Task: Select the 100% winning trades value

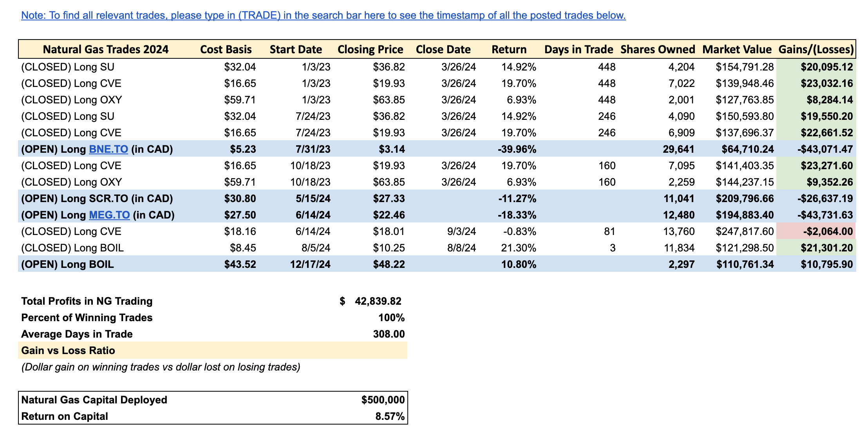Action: coord(391,318)
